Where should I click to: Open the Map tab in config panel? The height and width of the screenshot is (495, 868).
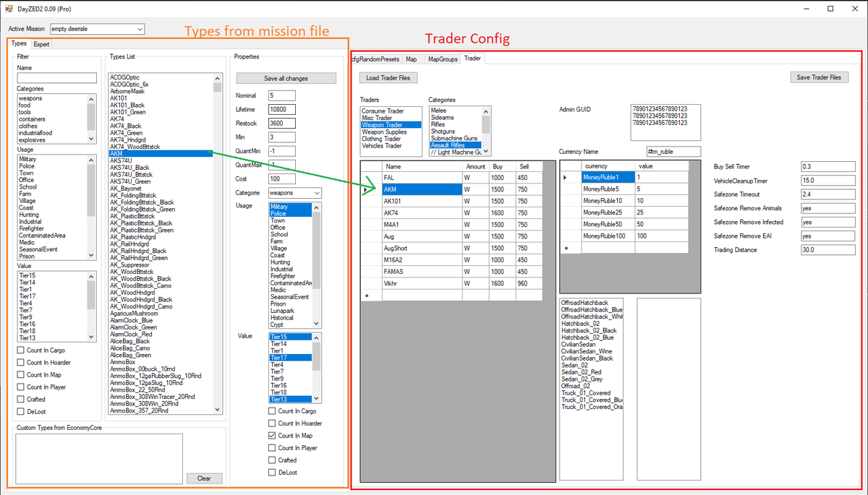411,59
